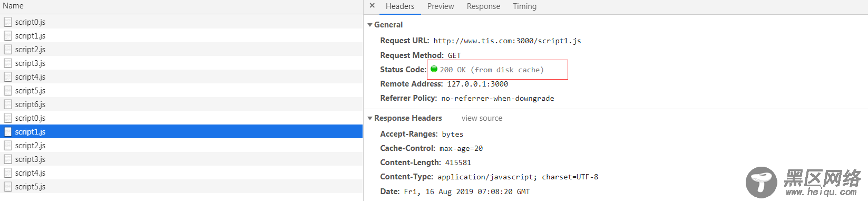Click the file icon of first script0.js
868x201 pixels.
[x=8, y=22]
